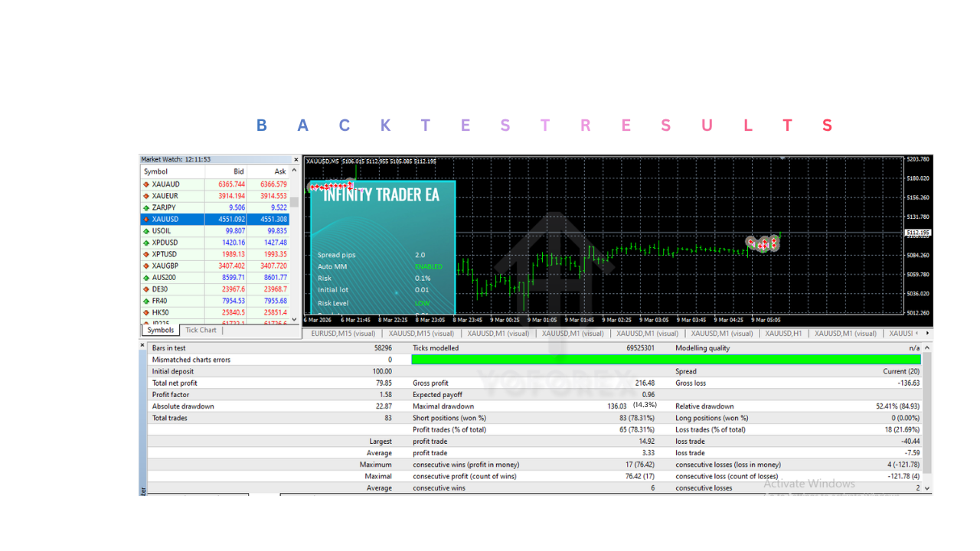Select the DE30 symbol name
Image resolution: width=980 pixels, height=551 pixels.
point(159,289)
